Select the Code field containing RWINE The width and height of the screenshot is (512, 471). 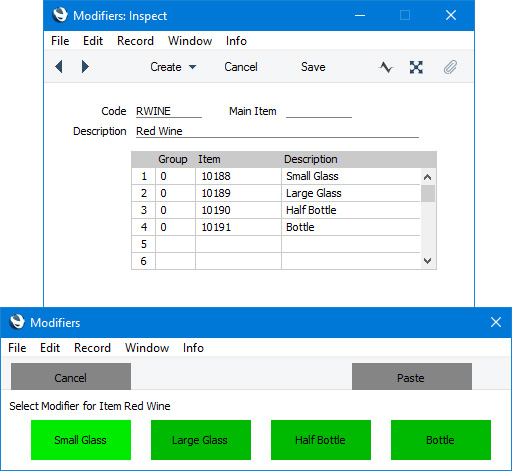point(169,111)
